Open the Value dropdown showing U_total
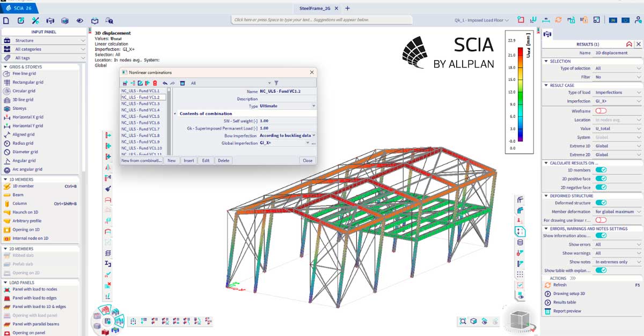This screenshot has width=644, height=336. [618, 129]
